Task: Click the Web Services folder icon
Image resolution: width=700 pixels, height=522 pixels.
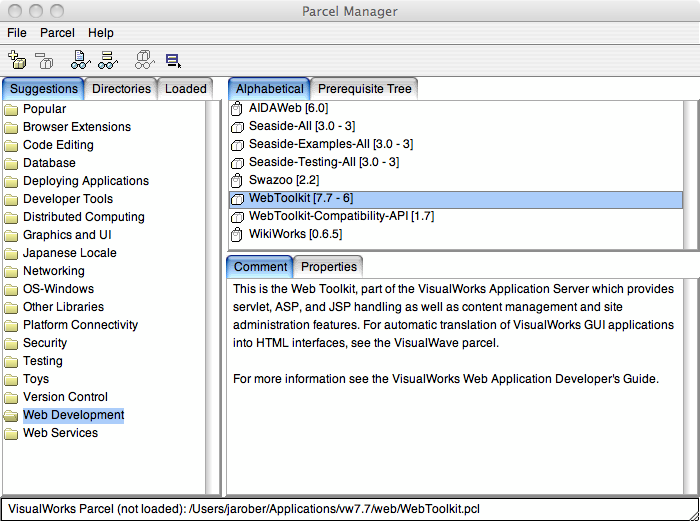Action: 11,434
